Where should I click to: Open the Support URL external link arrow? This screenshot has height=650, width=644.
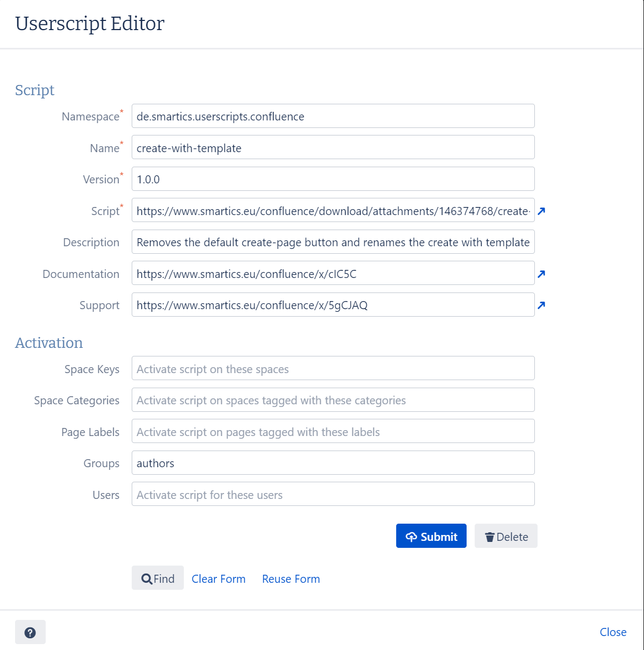pyautogui.click(x=541, y=305)
